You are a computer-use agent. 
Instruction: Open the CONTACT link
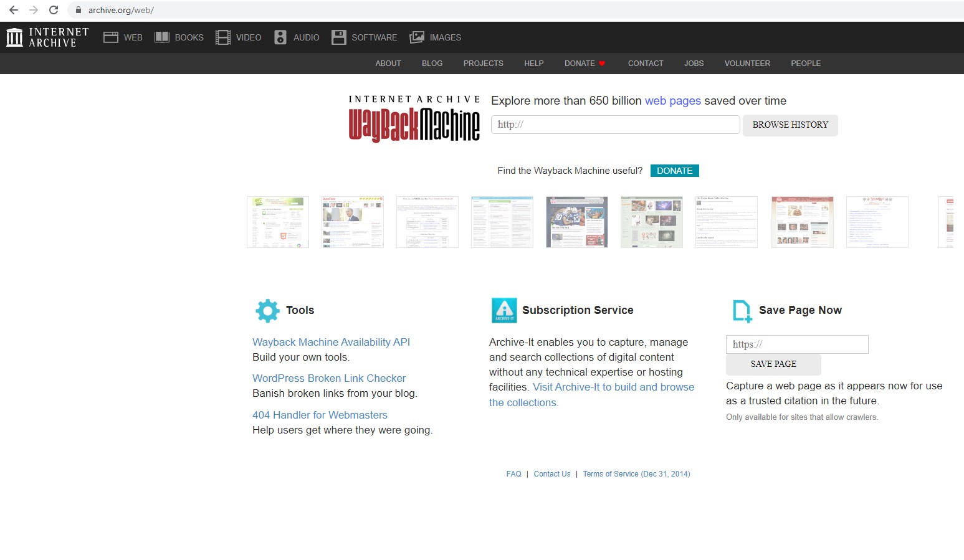point(646,64)
